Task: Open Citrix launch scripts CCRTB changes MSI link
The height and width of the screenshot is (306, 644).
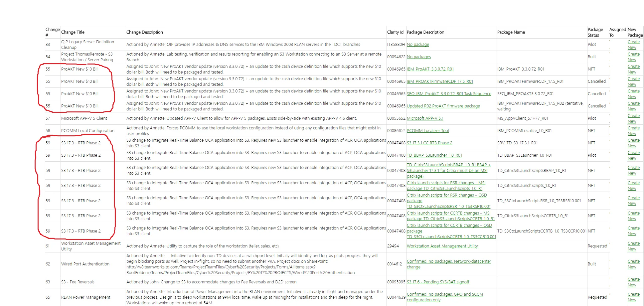Action: 451,216
